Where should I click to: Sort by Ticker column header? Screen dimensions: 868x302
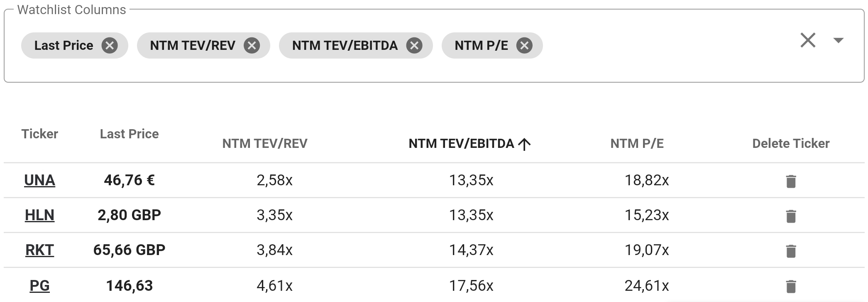39,134
